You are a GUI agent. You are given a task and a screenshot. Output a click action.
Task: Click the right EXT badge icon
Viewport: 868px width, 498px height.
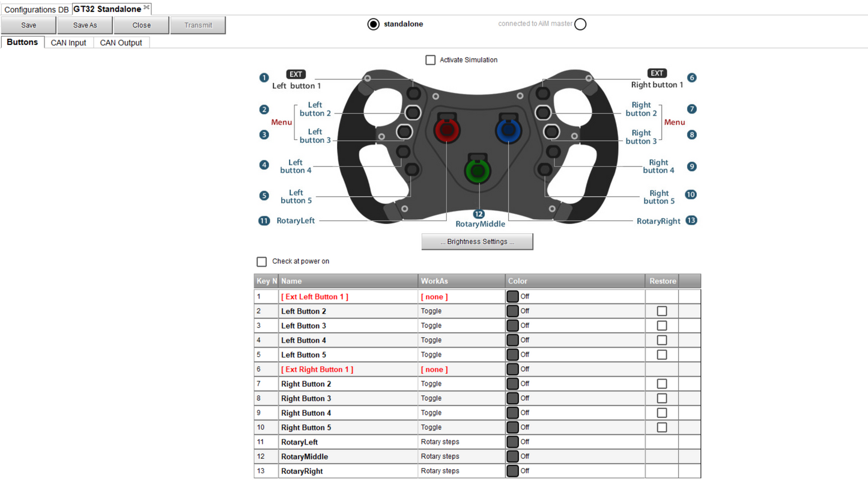657,73
